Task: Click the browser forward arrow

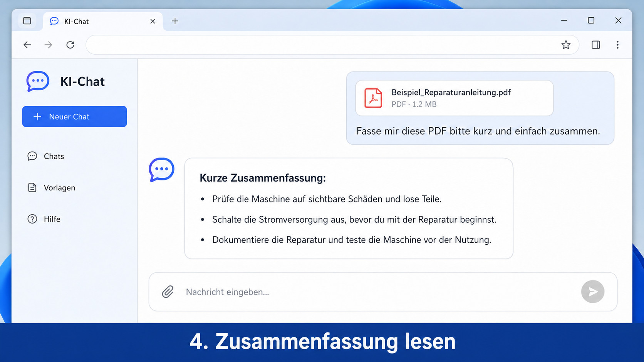Action: 48,45
